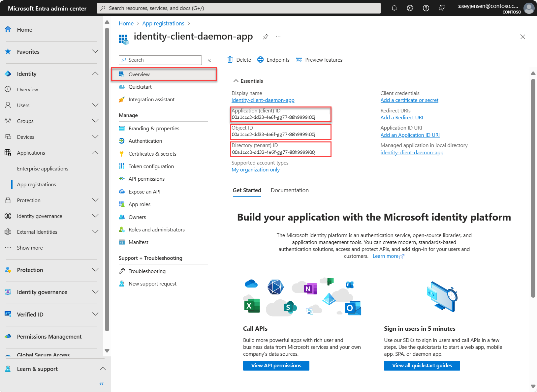Go to the Home breadcrumb link
537x392 pixels.
click(x=126, y=23)
